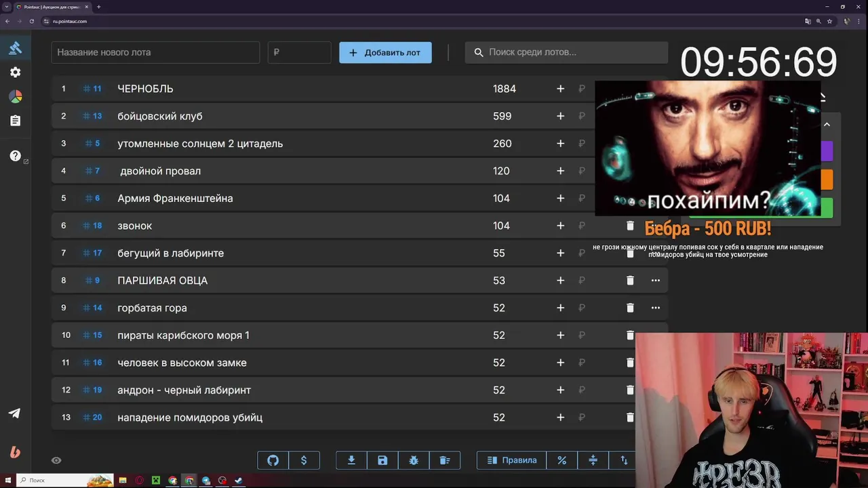Collapse the right panel with chevron up
The height and width of the screenshot is (488, 868).
[x=827, y=125]
